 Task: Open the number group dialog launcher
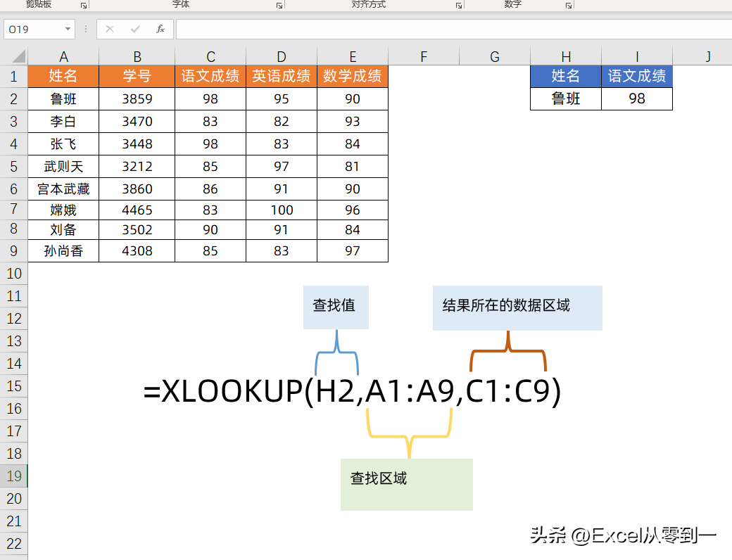(x=569, y=6)
